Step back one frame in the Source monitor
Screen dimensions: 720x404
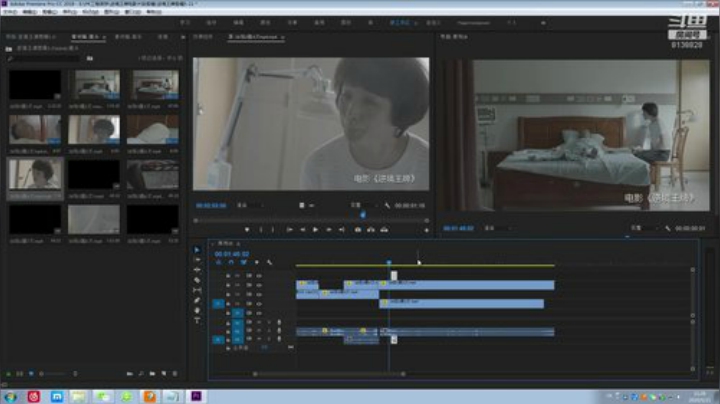pyautogui.click(x=303, y=230)
